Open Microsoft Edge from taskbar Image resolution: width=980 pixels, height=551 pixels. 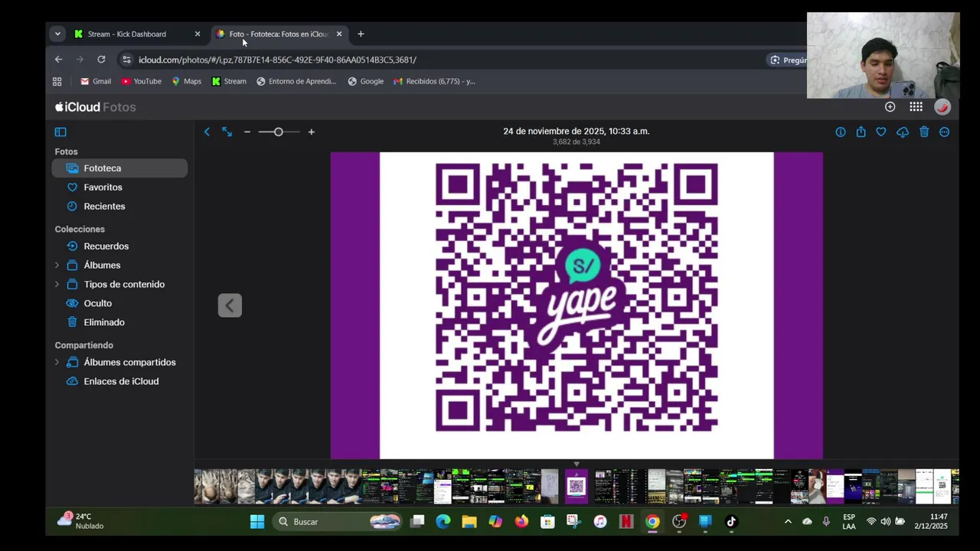[443, 522]
